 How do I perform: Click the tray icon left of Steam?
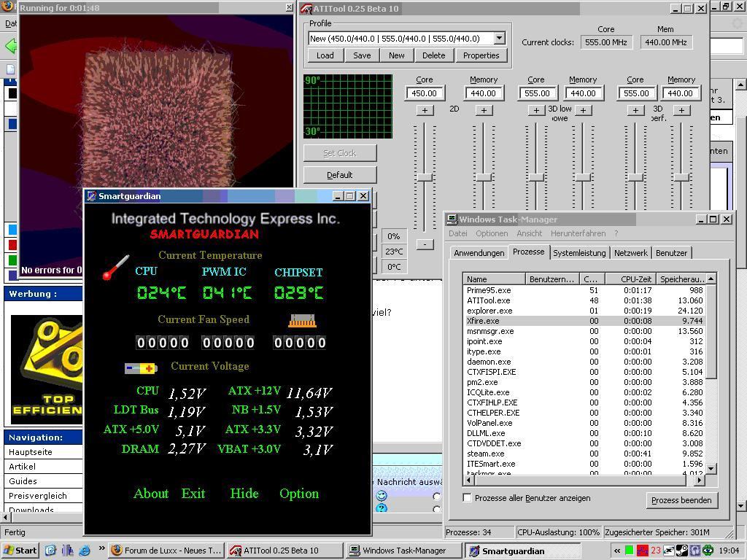point(669,551)
